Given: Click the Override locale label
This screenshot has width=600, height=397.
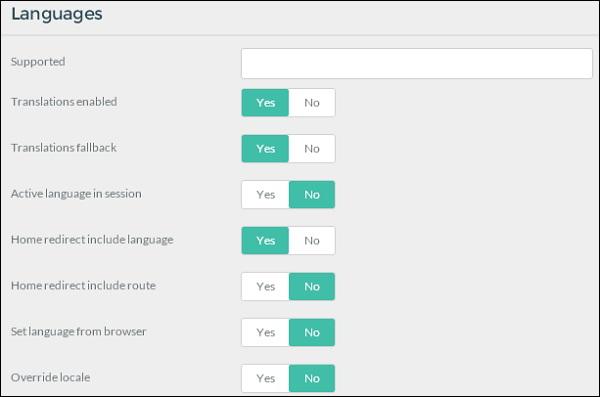Looking at the screenshot, I should tap(51, 377).
